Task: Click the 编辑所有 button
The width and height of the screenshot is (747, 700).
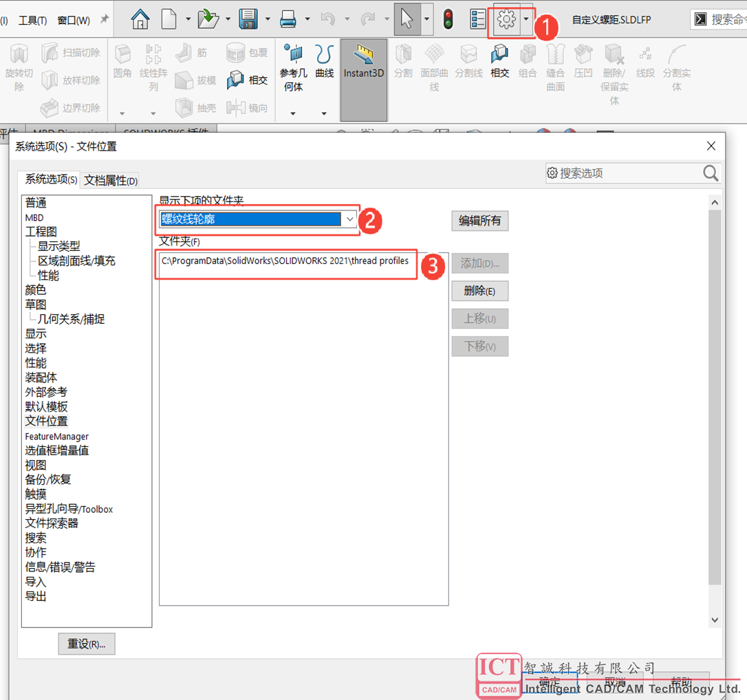Action: [x=479, y=221]
